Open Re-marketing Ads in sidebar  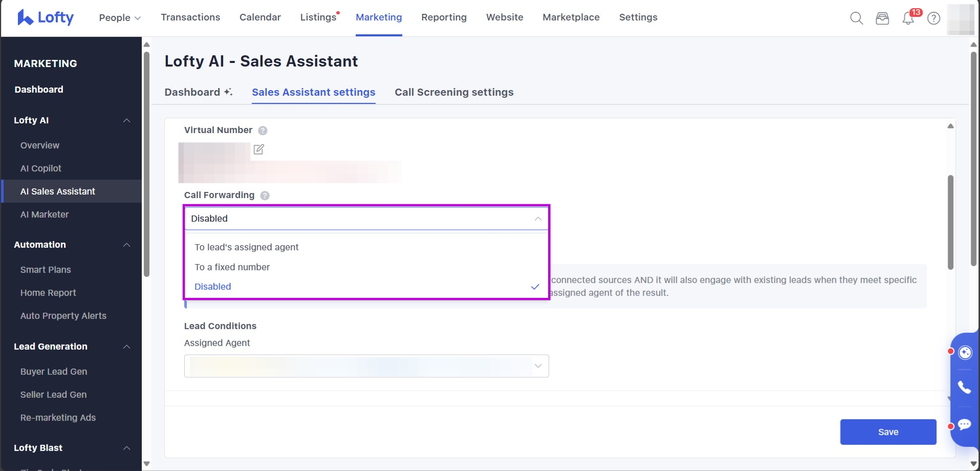[x=58, y=418]
